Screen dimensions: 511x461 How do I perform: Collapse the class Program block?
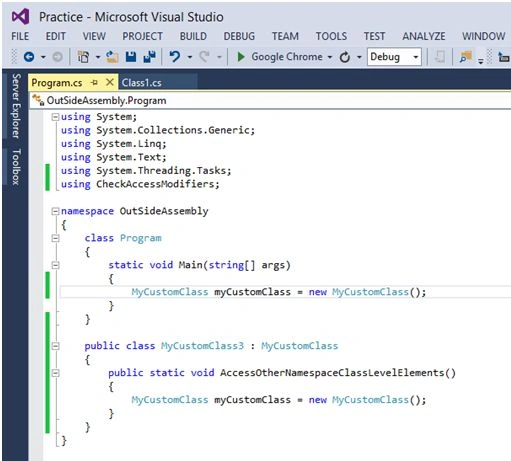click(55, 238)
